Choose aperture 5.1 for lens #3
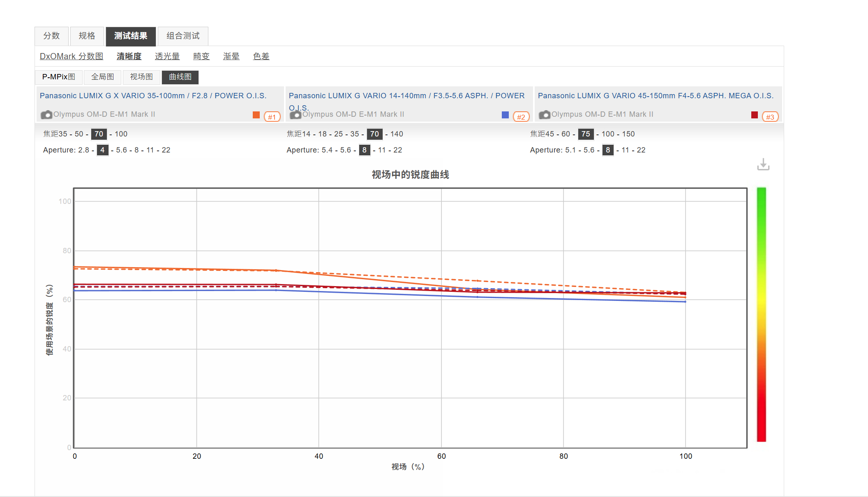 [x=571, y=150]
